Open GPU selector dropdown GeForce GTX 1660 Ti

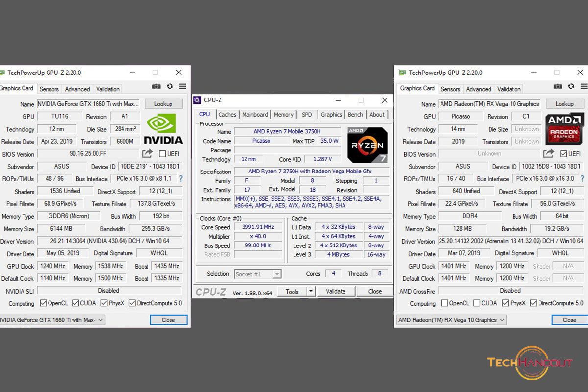click(52, 320)
